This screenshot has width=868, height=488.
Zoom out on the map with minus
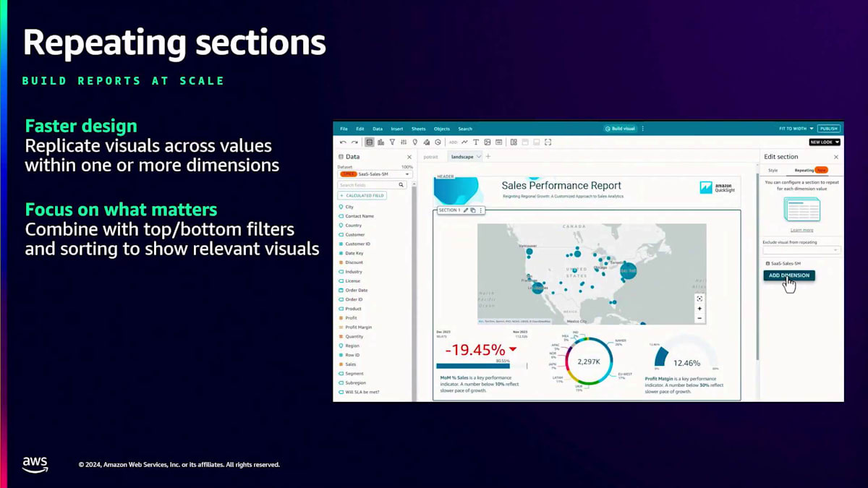[x=699, y=318]
